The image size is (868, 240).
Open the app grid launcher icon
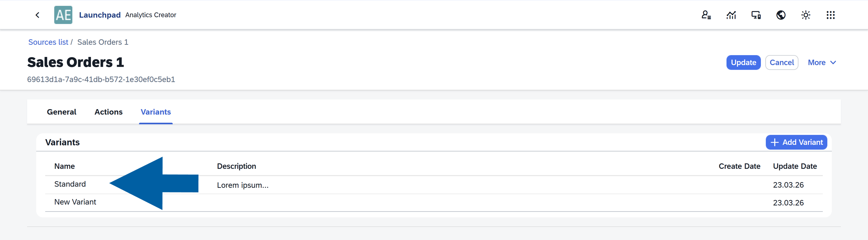point(831,15)
